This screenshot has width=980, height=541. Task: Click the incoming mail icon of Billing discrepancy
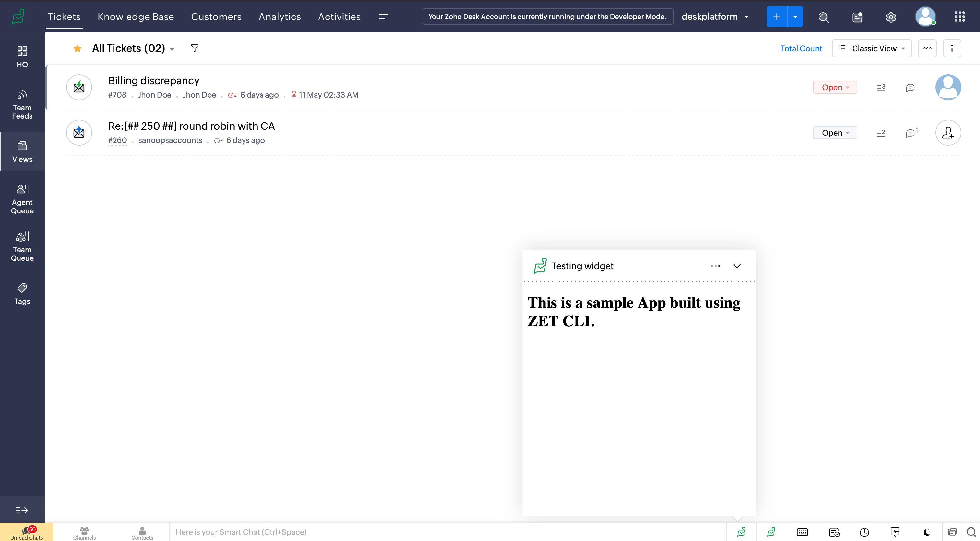pyautogui.click(x=79, y=87)
